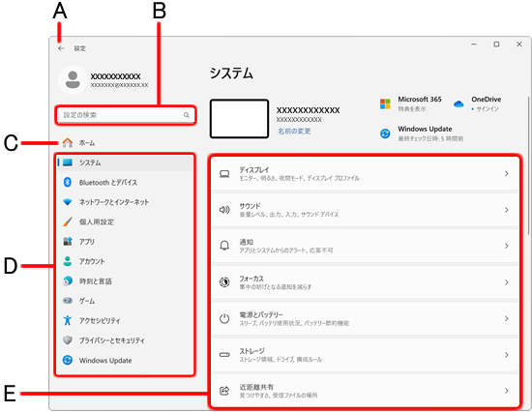Viewport: 532px width, 412px height.
Task: Click the OneDrive cloud icon
Action: pos(458,103)
